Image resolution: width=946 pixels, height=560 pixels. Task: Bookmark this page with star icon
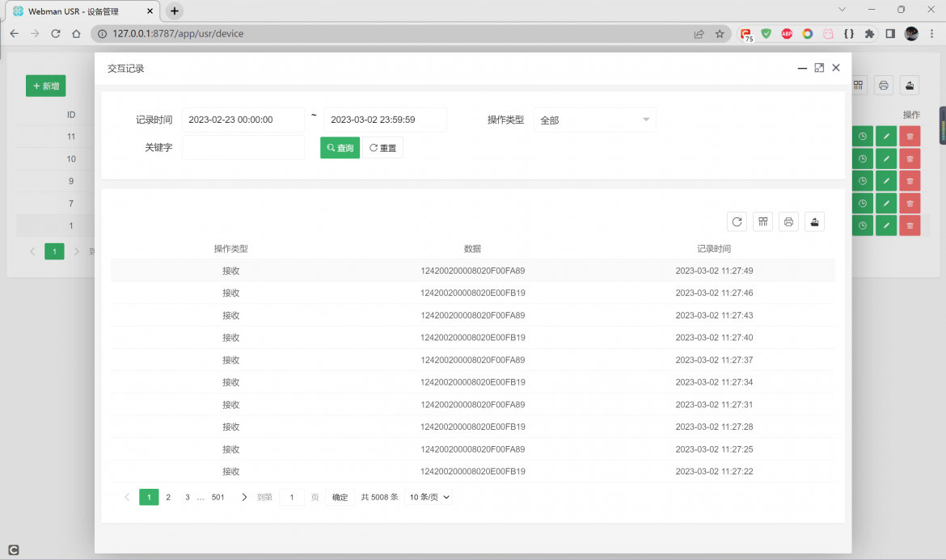pos(720,34)
